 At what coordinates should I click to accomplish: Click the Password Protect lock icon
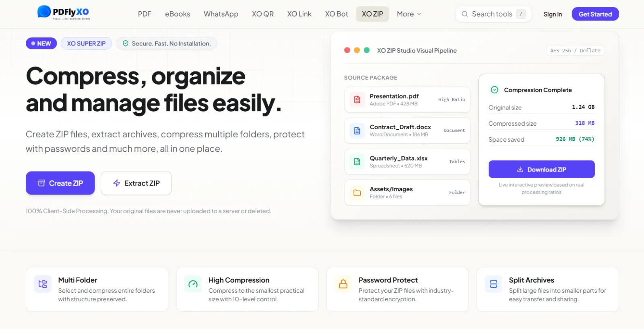click(x=343, y=284)
